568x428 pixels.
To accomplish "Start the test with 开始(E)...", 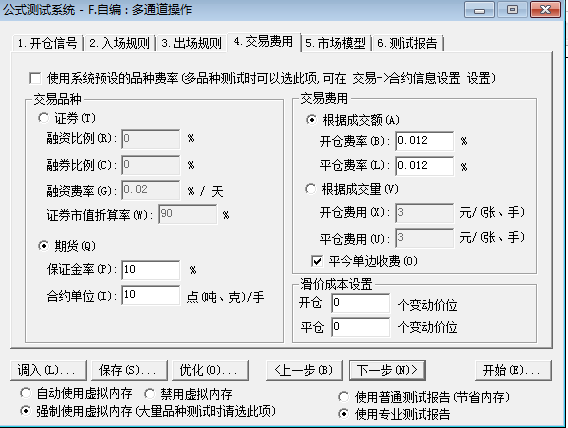I will click(x=513, y=370).
